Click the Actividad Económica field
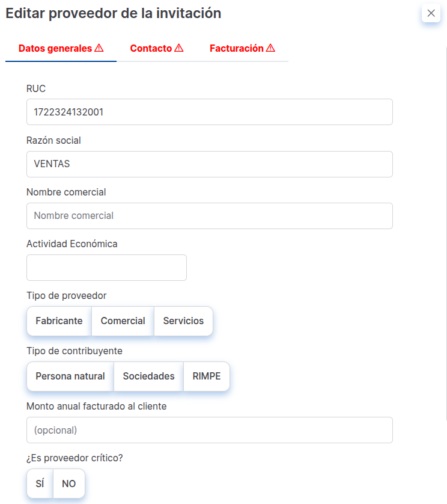Screen dimensions: 447x504 tap(106, 267)
